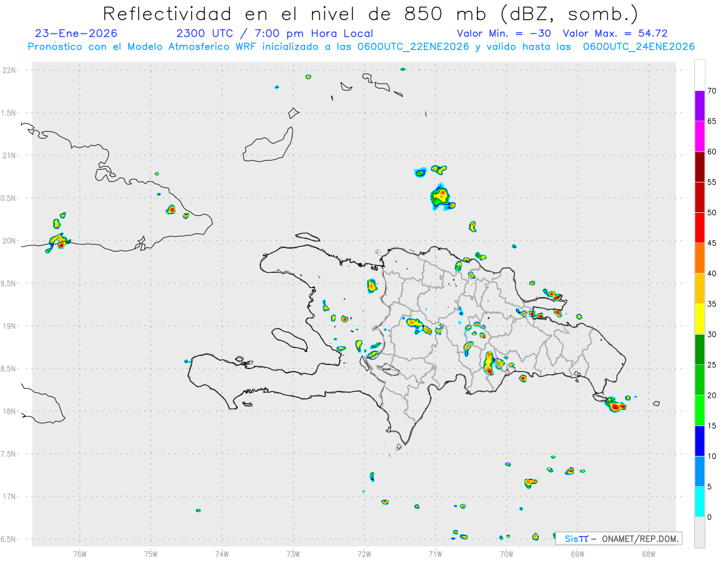Image resolution: width=728 pixels, height=562 pixels.
Task: Click the '74W' longitude label
Action: pyautogui.click(x=222, y=554)
